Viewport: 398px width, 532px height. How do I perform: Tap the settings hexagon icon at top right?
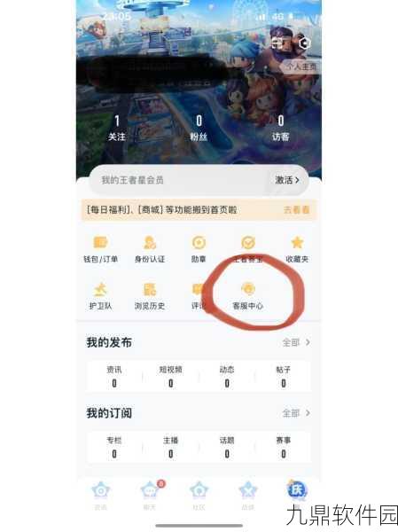pyautogui.click(x=304, y=43)
